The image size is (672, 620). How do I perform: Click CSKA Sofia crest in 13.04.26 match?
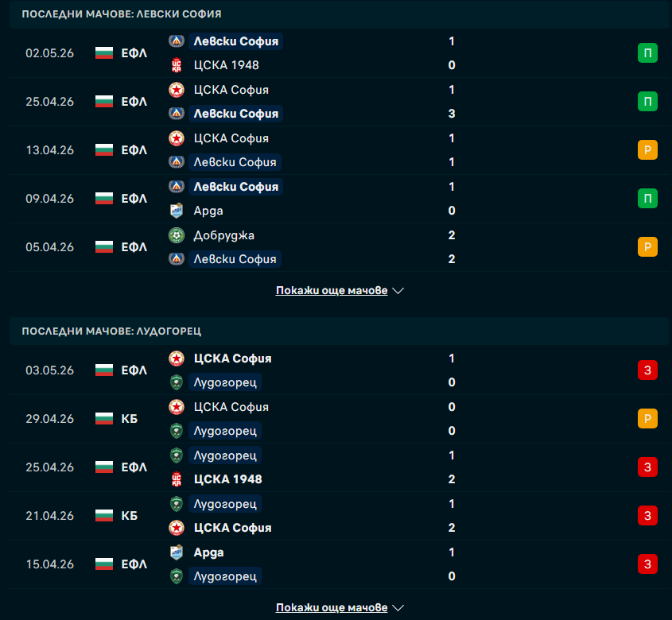coord(176,138)
